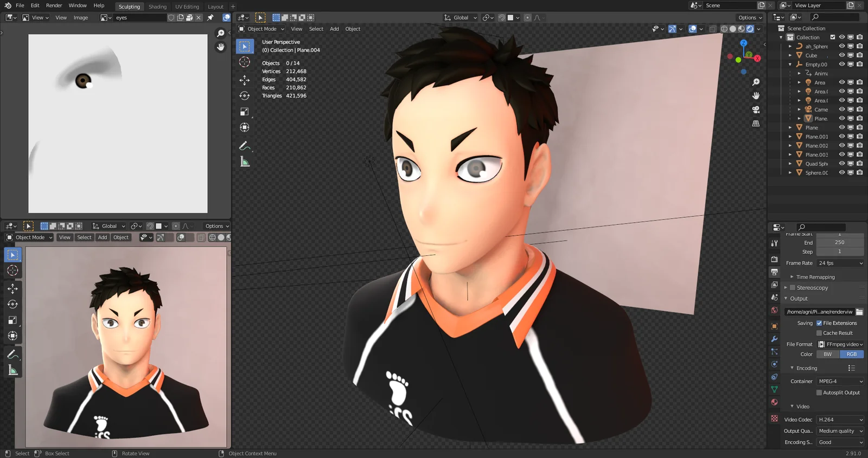Image resolution: width=868 pixels, height=458 pixels.
Task: Select RGB color mode
Action: [852, 354]
